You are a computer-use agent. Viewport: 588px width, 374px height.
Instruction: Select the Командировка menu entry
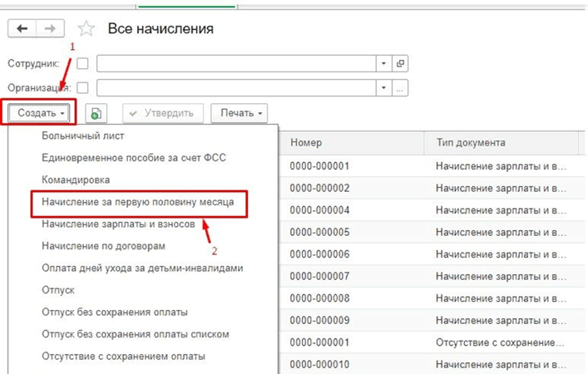(x=76, y=179)
